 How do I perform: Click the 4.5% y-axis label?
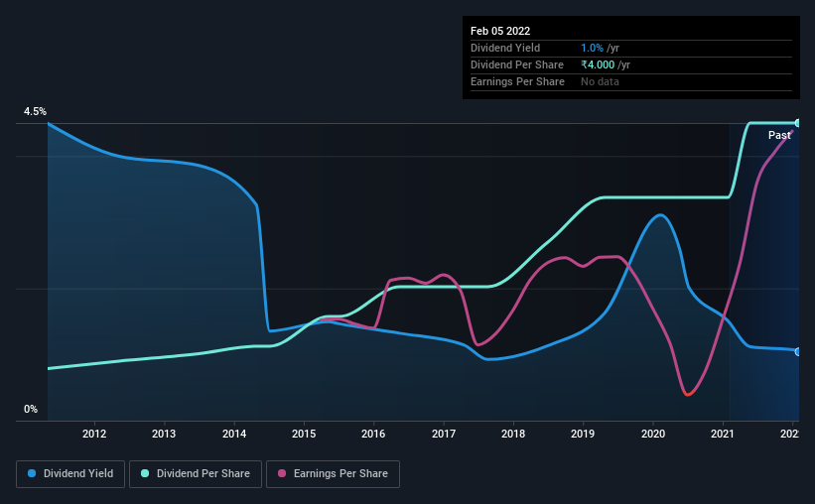coord(35,112)
